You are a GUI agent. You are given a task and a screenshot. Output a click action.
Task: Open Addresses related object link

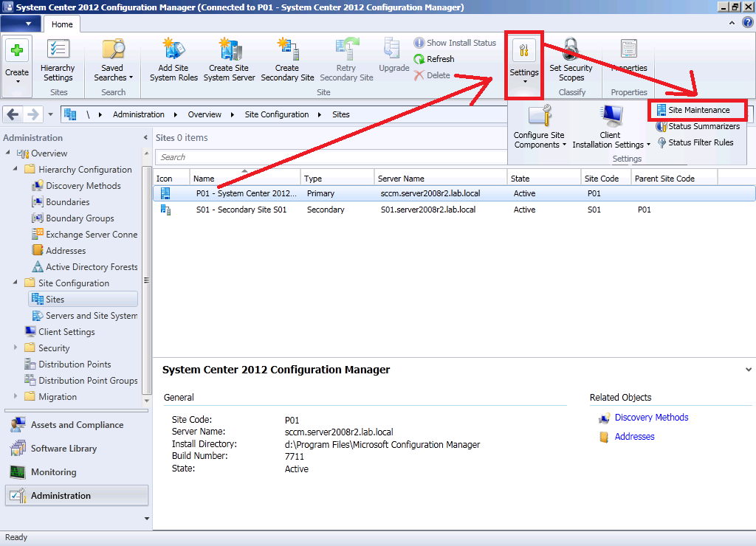click(634, 437)
